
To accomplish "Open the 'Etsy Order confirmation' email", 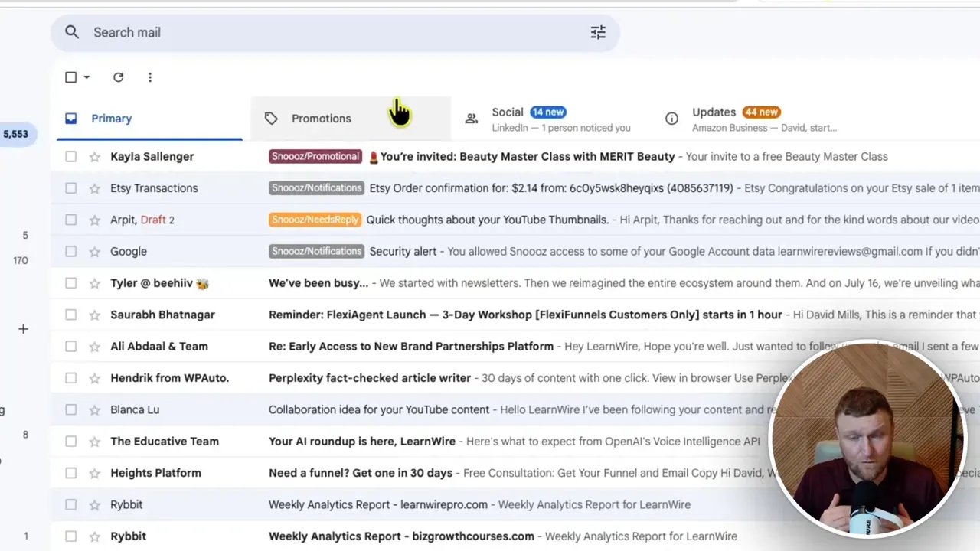I will tap(551, 188).
